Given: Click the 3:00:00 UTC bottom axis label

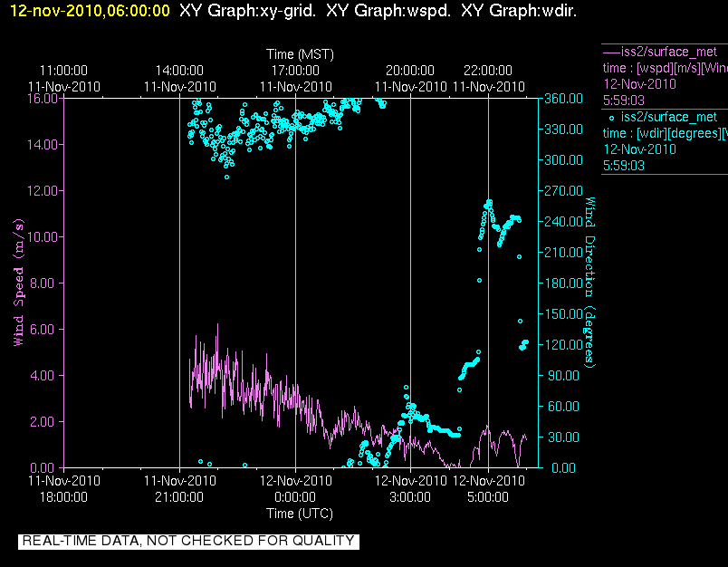Looking at the screenshot, I should (410, 497).
